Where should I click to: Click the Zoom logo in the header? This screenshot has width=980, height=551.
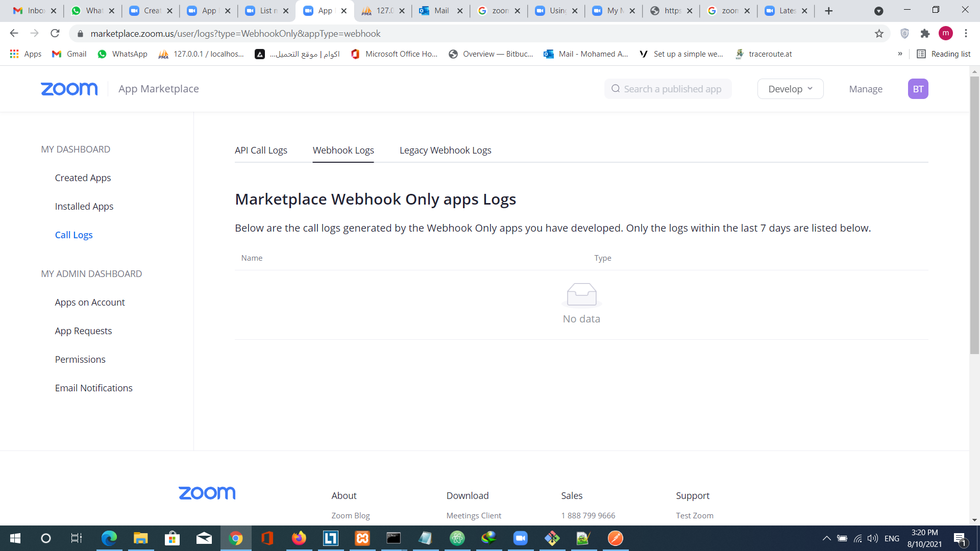point(69,89)
